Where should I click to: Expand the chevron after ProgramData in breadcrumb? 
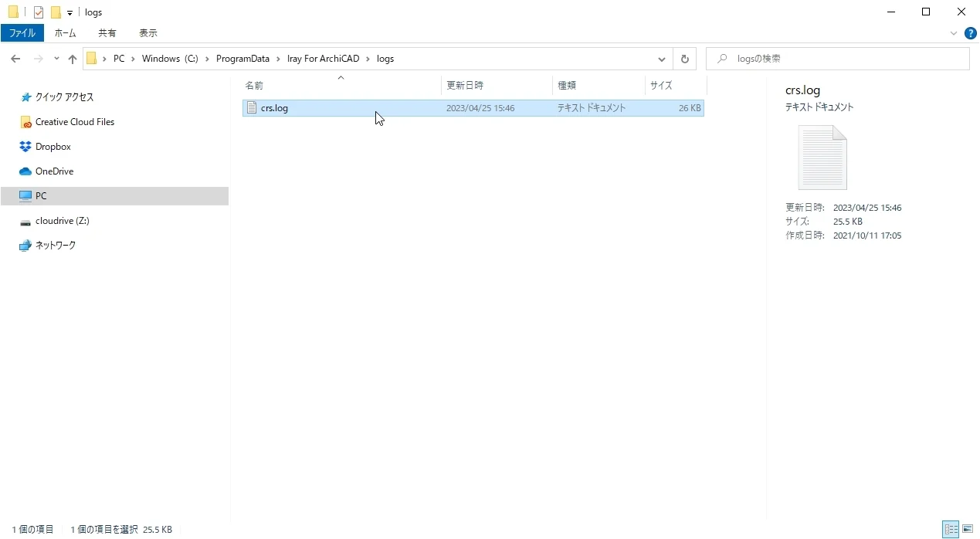point(278,59)
